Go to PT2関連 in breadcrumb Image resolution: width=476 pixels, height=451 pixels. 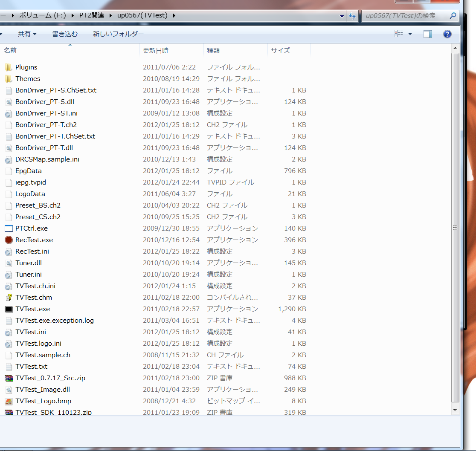coord(92,15)
